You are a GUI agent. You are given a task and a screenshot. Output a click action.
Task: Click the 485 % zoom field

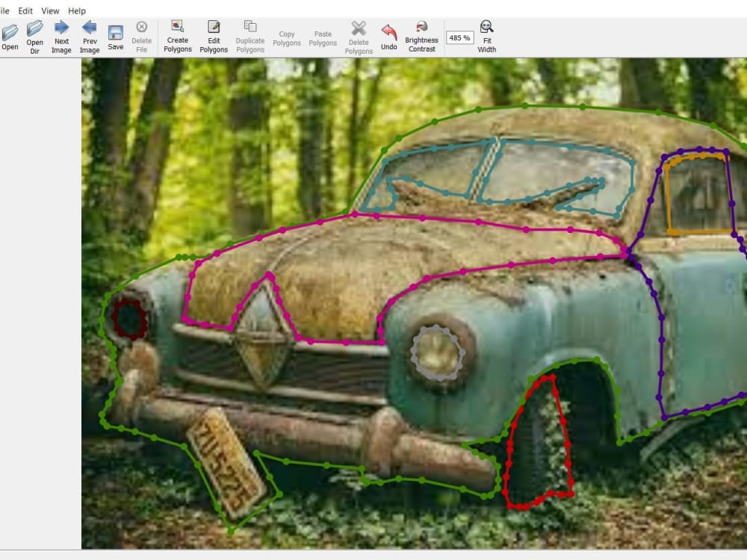459,37
